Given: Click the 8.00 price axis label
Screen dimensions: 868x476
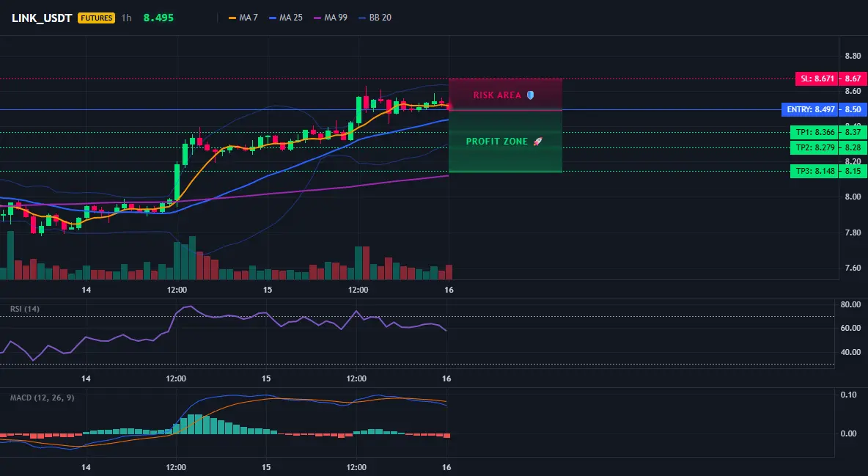Looking at the screenshot, I should (853, 197).
